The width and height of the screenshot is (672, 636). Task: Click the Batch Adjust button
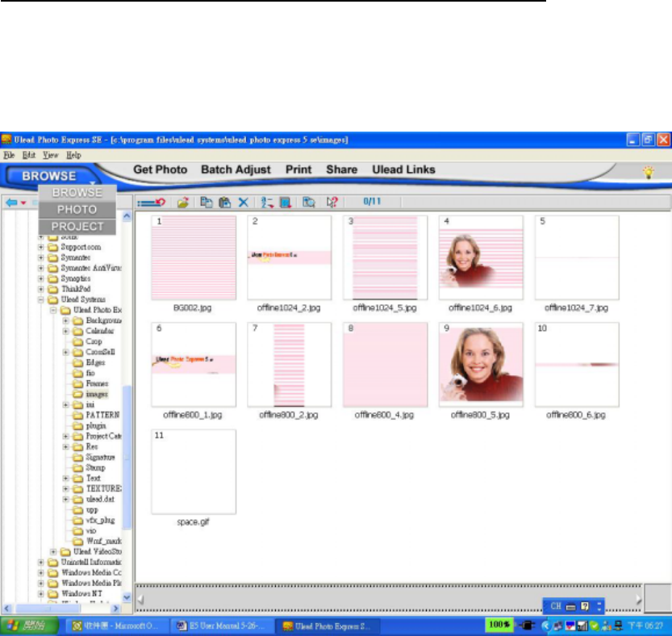(x=236, y=169)
